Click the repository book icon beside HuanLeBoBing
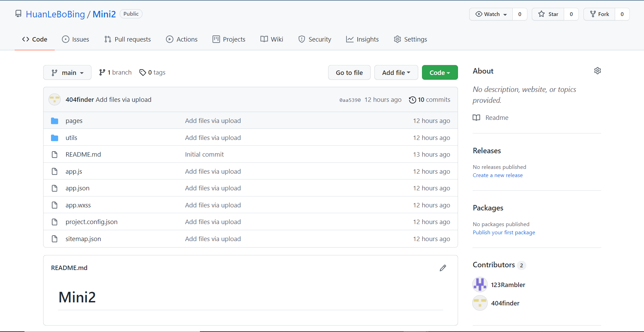Screen dimensions: 644x332 tap(18, 14)
